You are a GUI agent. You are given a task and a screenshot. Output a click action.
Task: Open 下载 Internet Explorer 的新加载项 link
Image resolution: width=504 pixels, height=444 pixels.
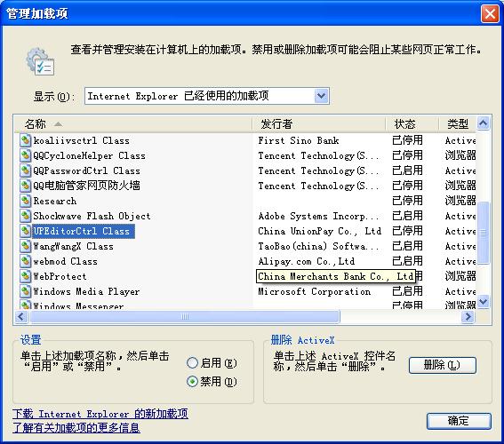[x=100, y=414]
